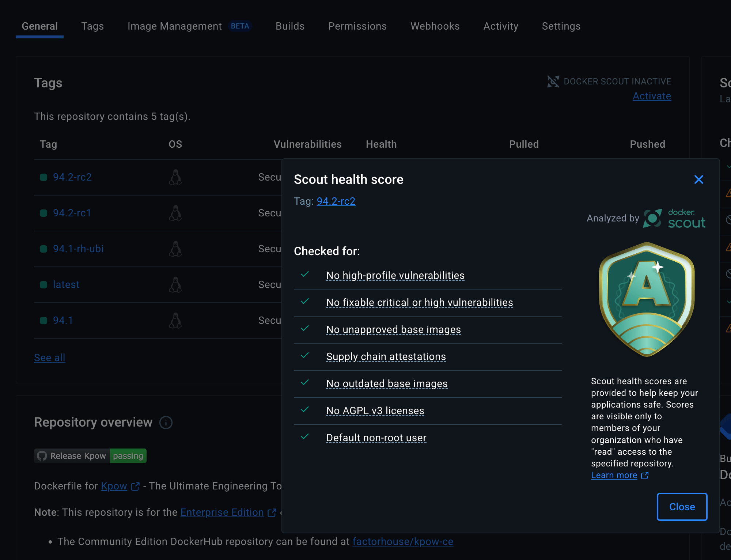The width and height of the screenshot is (731, 560).
Task: Switch to the Webhooks tab
Action: point(435,26)
